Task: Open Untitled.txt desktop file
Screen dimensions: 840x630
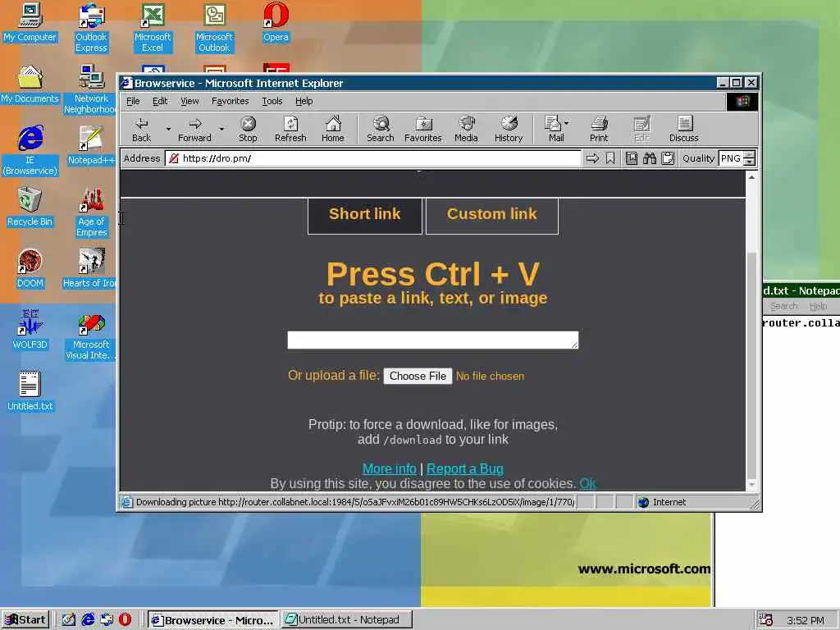Action: click(x=30, y=391)
